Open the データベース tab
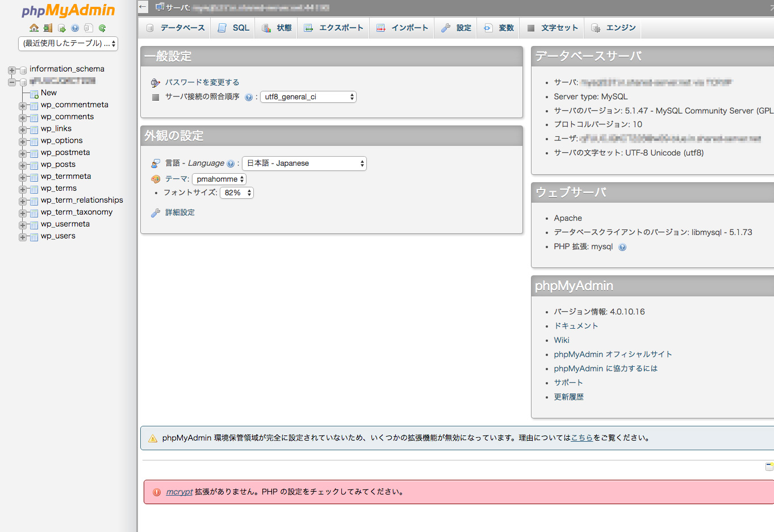 [x=175, y=28]
